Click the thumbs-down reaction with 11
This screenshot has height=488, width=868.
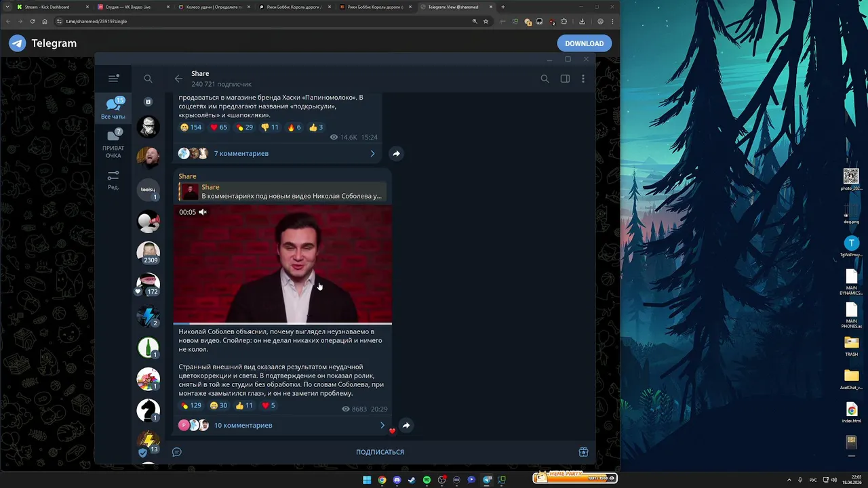pyautogui.click(x=270, y=127)
